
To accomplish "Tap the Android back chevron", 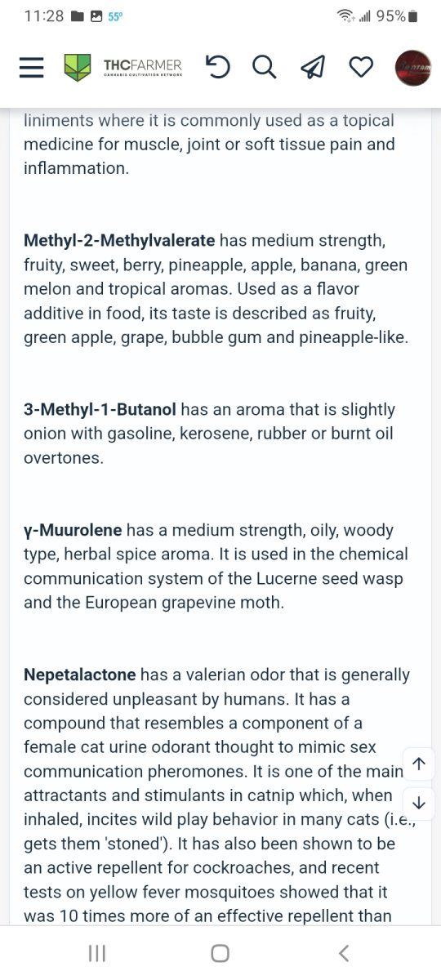I will coord(344,953).
